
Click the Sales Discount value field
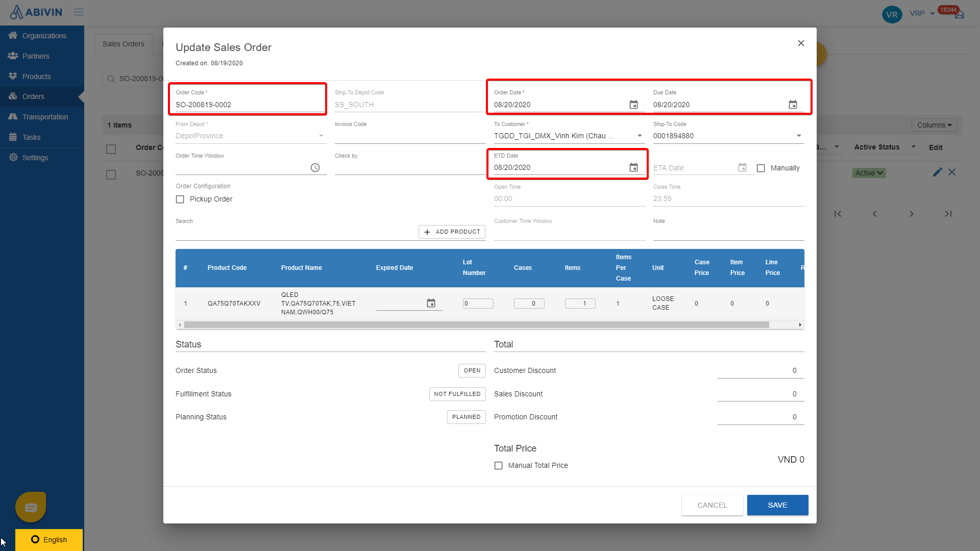tap(761, 394)
